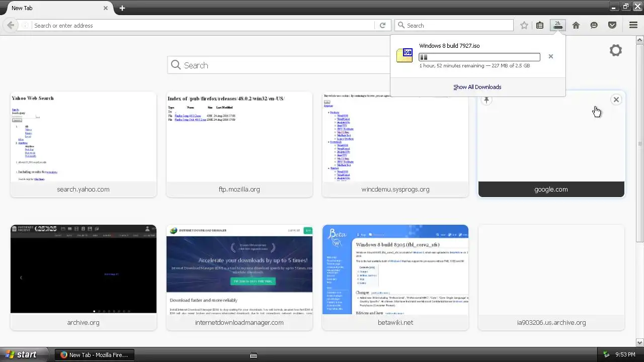Open a new tab with plus button
Viewport: 644px width, 362px height.
click(x=122, y=8)
